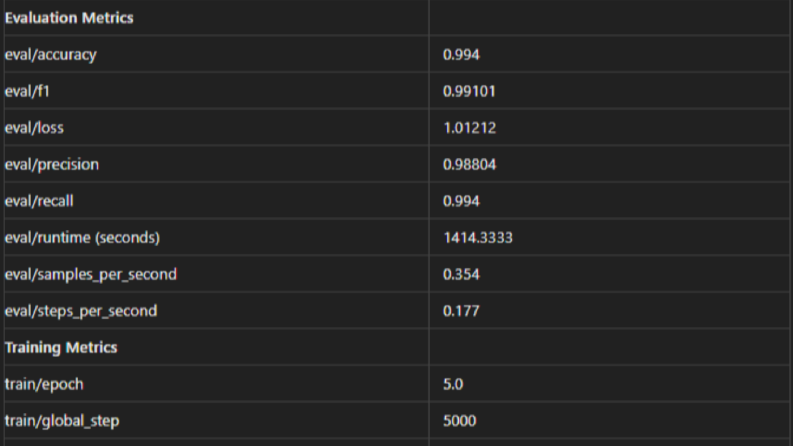Select the eval/accuracy value 0.994

tap(461, 55)
